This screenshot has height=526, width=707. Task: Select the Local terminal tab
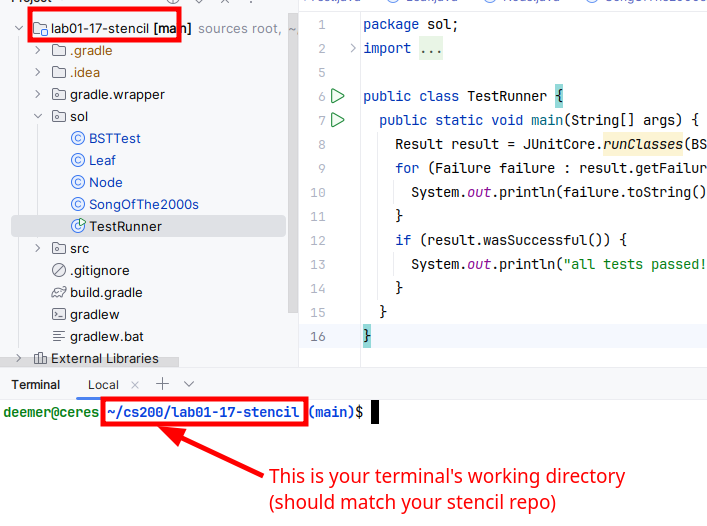tap(103, 385)
